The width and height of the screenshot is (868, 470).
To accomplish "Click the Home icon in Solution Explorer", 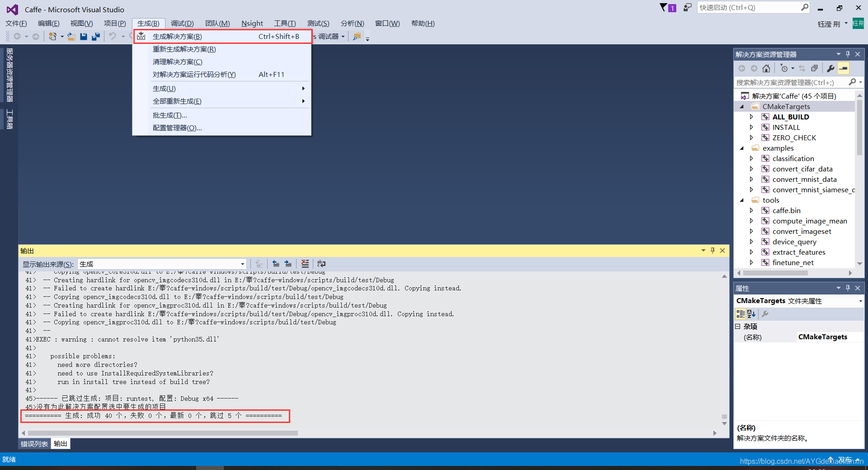I will click(766, 68).
